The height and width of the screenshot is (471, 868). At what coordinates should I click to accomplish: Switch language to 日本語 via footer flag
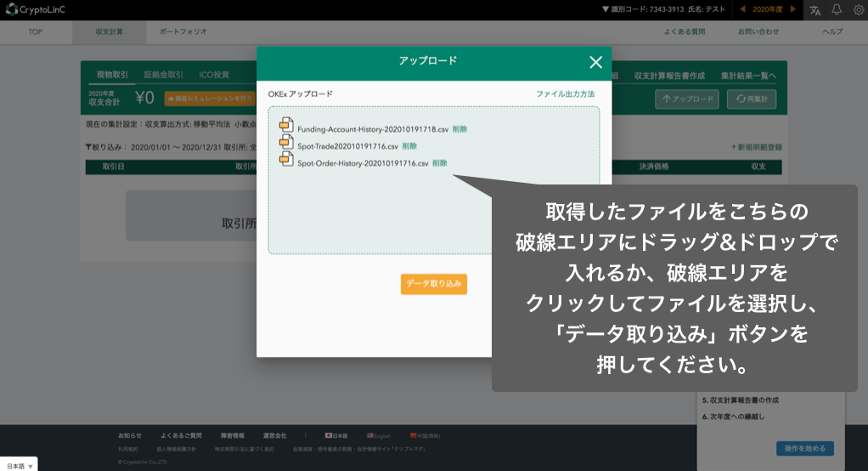point(336,435)
